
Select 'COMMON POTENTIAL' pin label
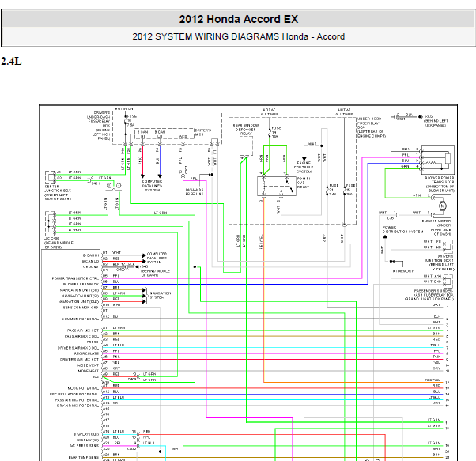click(80, 319)
